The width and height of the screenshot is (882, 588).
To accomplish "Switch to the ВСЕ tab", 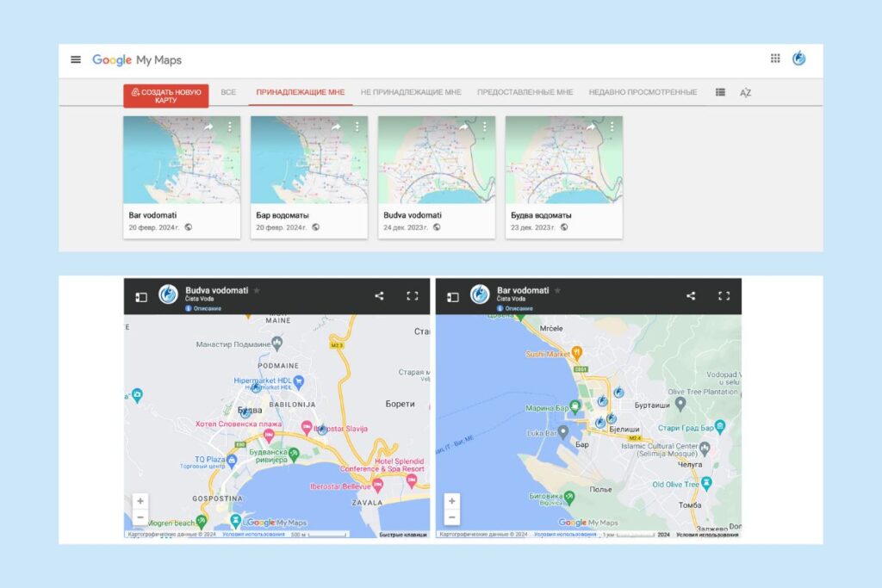I will pos(228,92).
